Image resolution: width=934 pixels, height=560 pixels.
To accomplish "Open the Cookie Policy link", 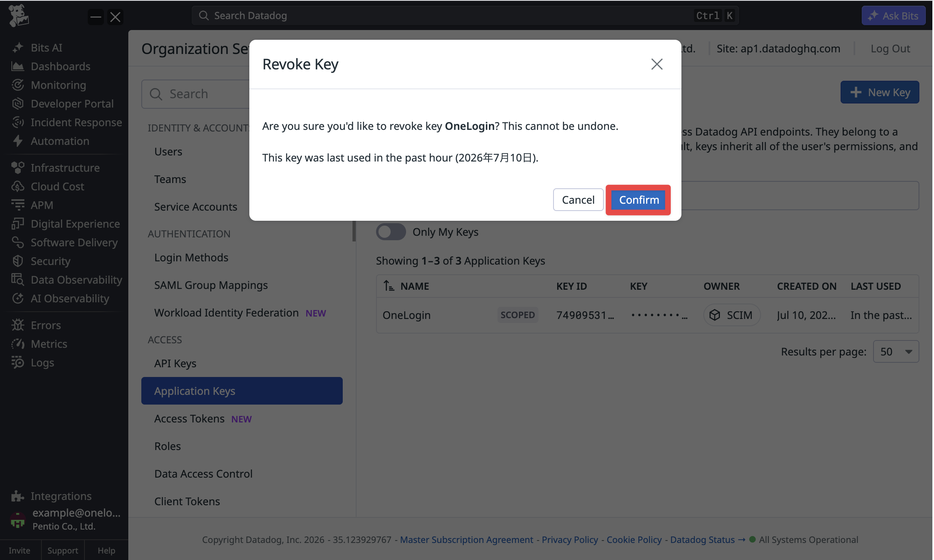I will pos(634,539).
